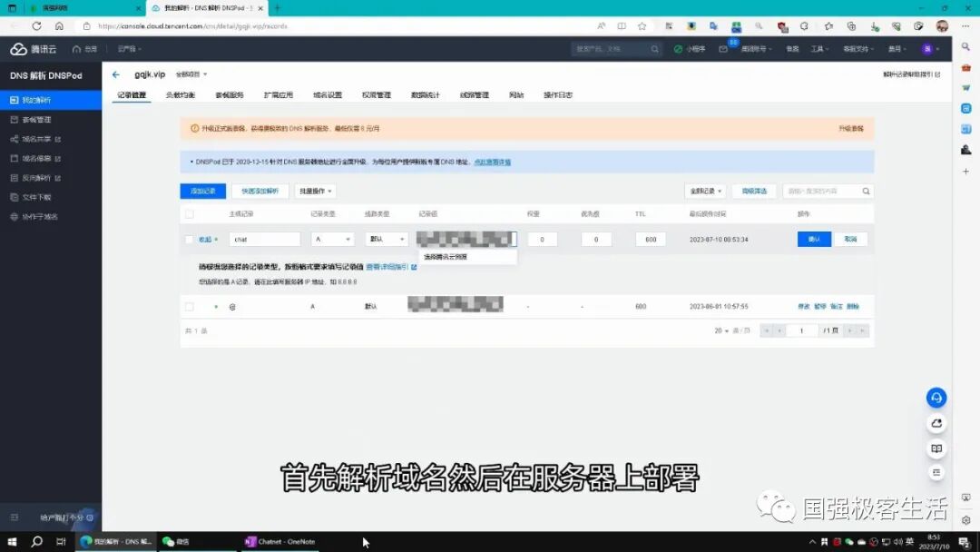Select My Resolution in left sidebar
980x552 pixels.
point(51,100)
